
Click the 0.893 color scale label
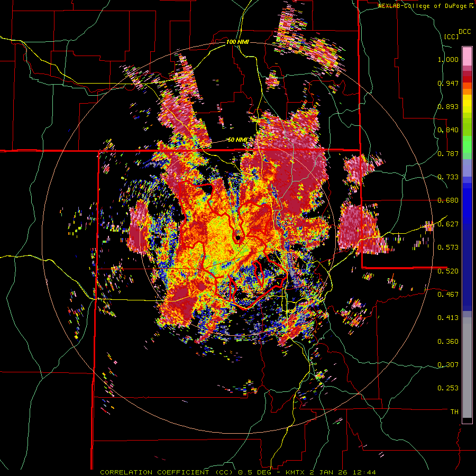click(x=448, y=106)
